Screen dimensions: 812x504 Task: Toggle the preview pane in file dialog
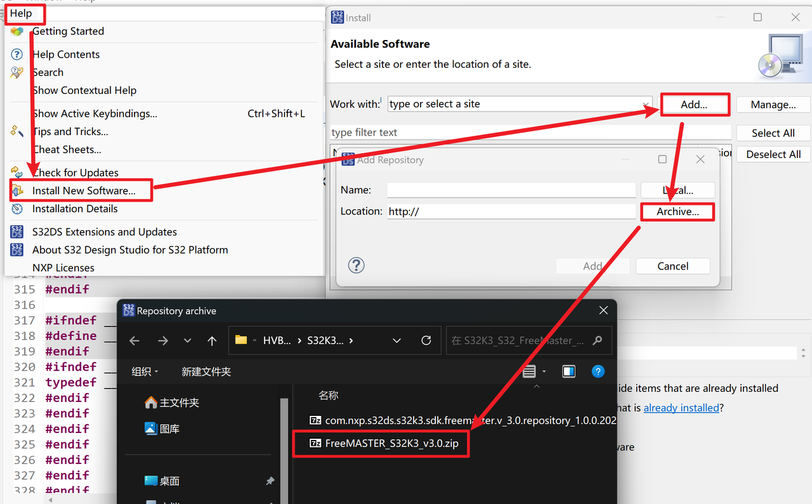tap(568, 372)
